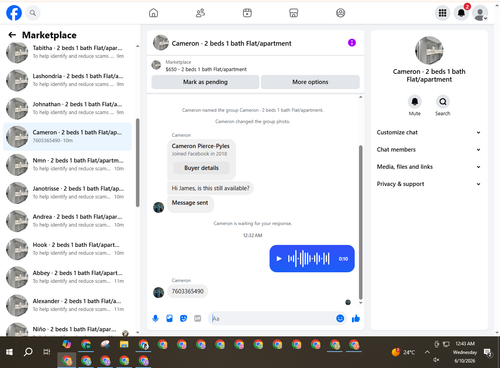Image resolution: width=500 pixels, height=368 pixels.
Task: Attach a photo file icon
Action: click(x=170, y=319)
